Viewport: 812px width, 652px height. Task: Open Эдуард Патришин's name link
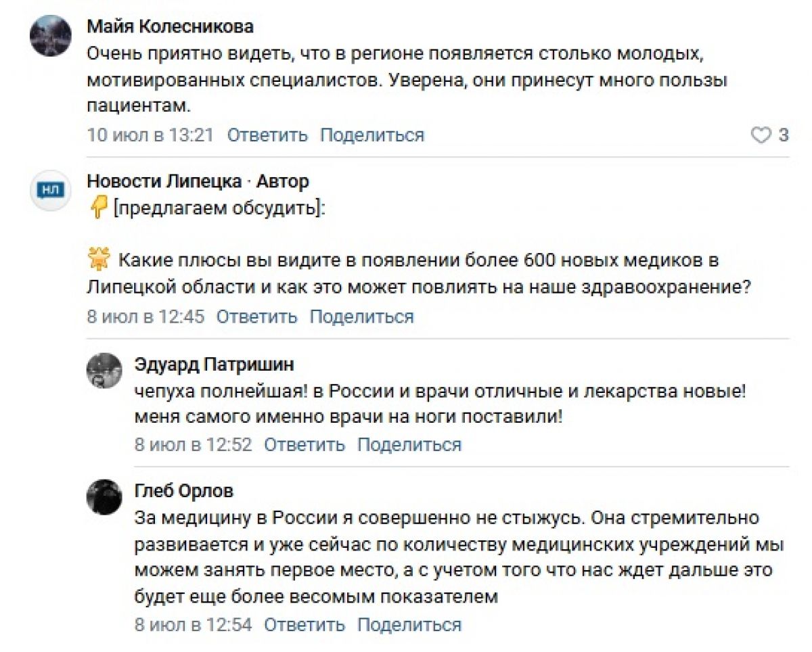click(215, 365)
